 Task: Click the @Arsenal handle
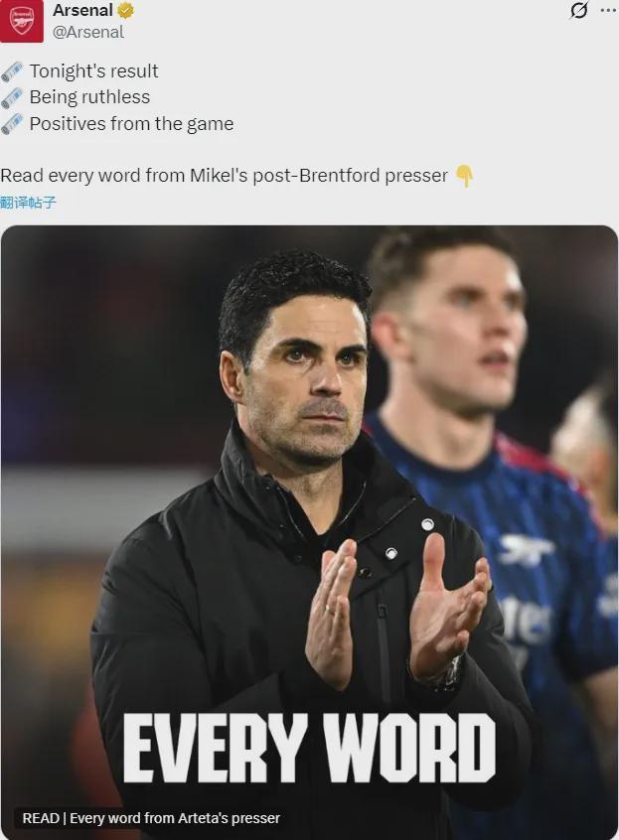click(88, 32)
